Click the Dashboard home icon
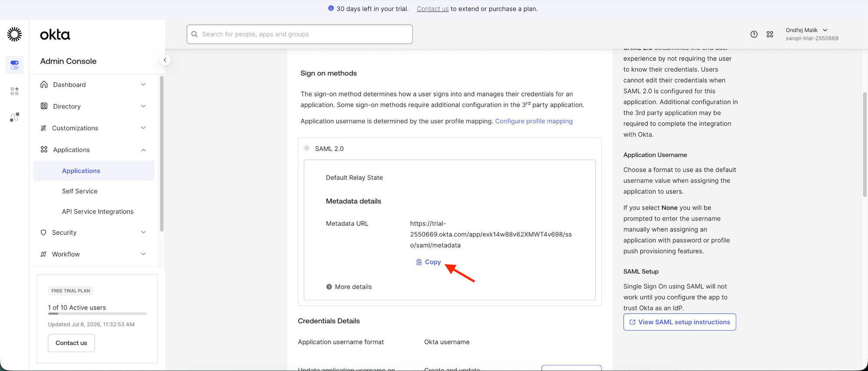The image size is (868, 371). point(44,84)
